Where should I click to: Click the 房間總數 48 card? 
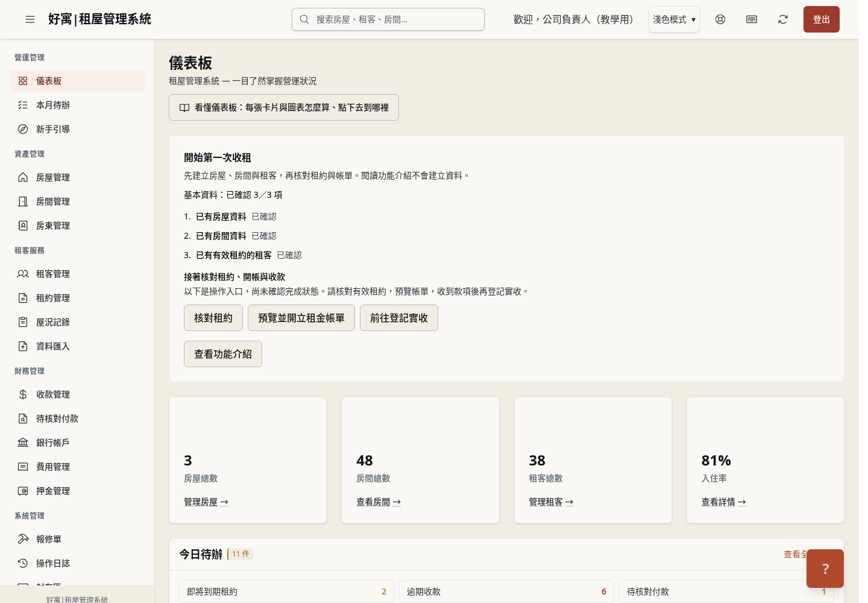coord(420,460)
